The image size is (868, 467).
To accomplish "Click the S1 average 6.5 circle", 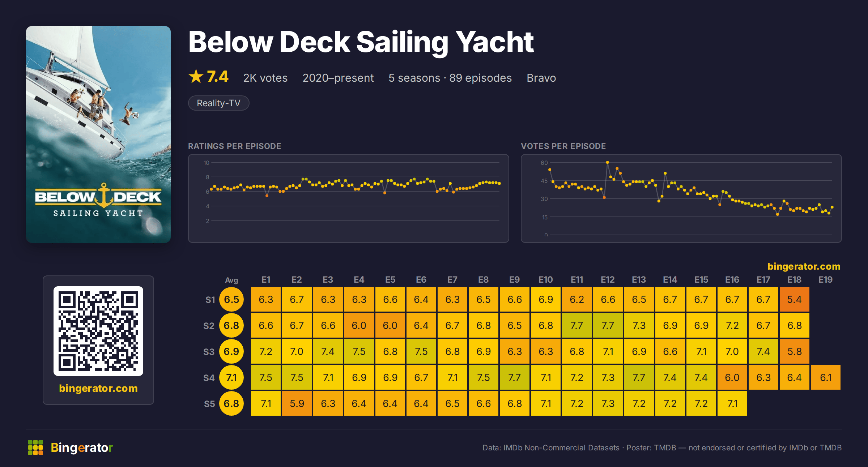I will [231, 299].
